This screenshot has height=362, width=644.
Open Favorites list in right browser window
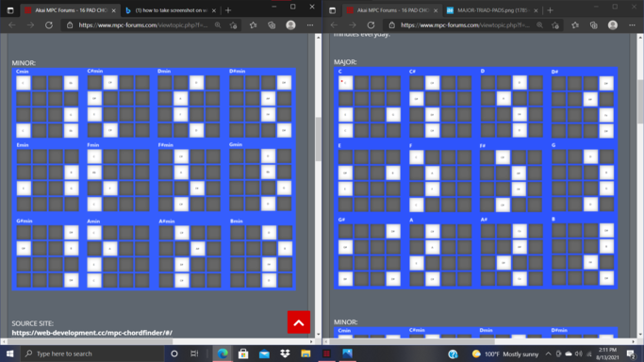575,25
